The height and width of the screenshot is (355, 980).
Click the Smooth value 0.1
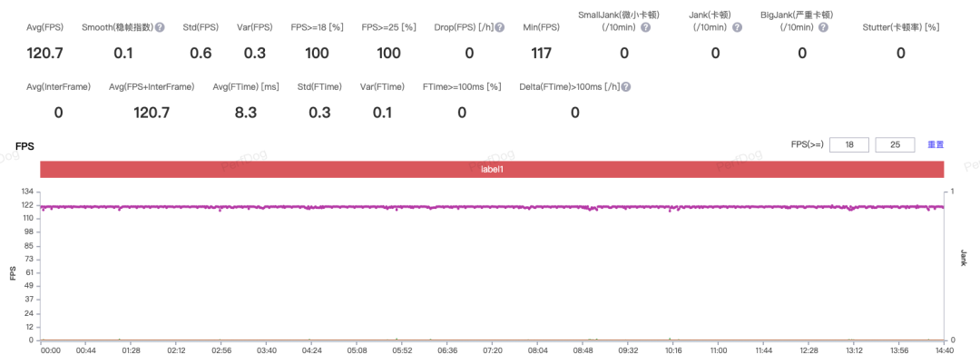pos(123,54)
